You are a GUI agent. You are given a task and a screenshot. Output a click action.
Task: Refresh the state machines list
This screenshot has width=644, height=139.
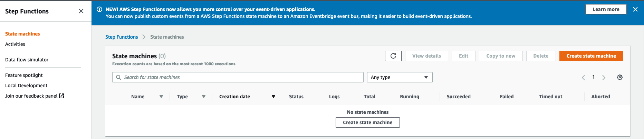coord(393,56)
